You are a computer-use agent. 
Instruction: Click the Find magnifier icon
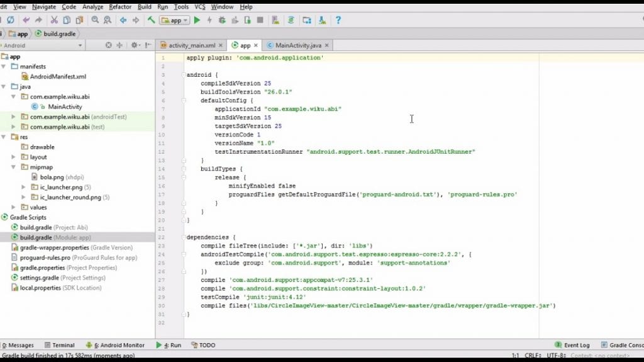95,20
